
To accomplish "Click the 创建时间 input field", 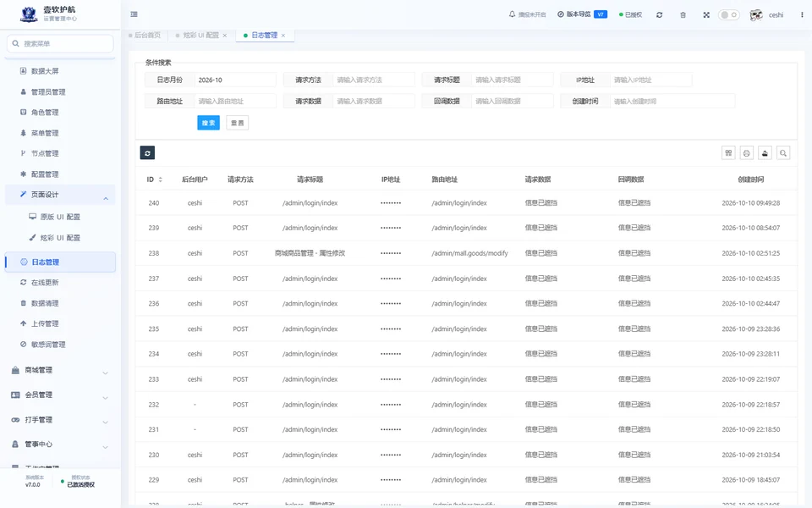I will (x=672, y=101).
